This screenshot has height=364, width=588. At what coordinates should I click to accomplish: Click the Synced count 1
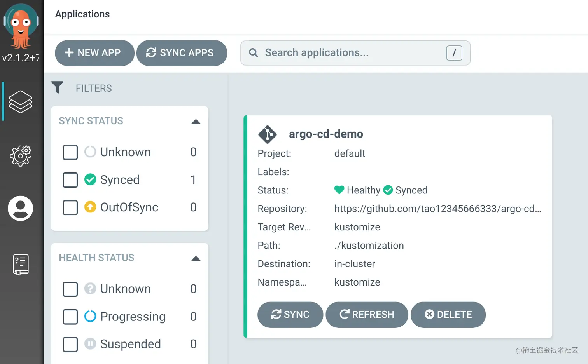pyautogui.click(x=193, y=179)
